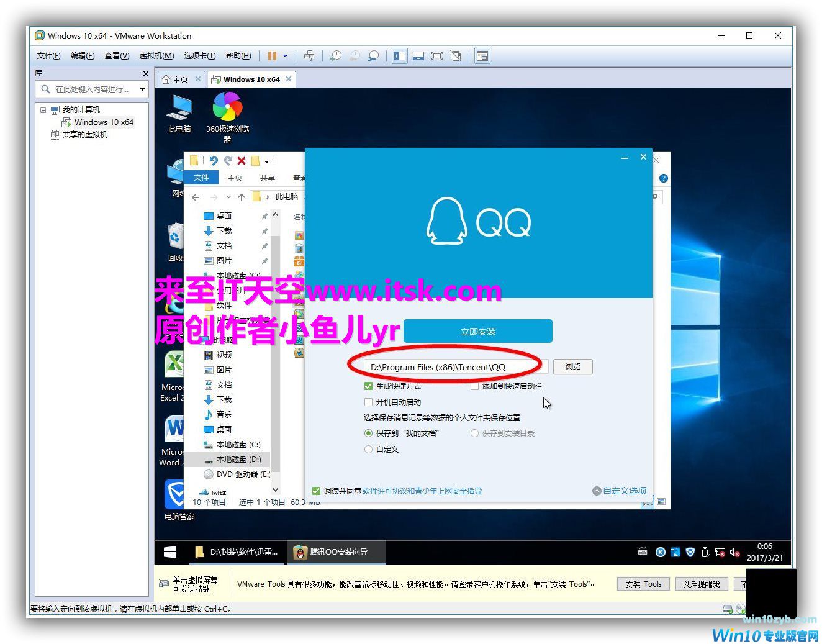Screen dimensions: 822x644
Task: Switch to 腾讯QQ安装向导 taskbar item
Action: [336, 551]
